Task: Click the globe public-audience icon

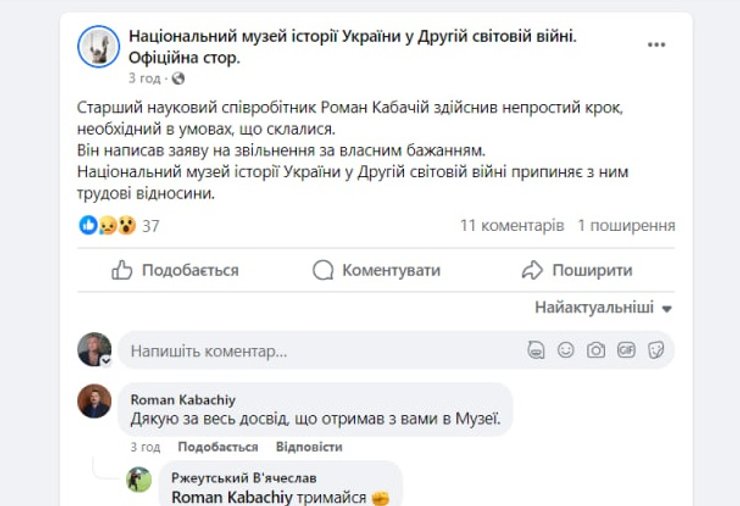Action: click(x=179, y=78)
